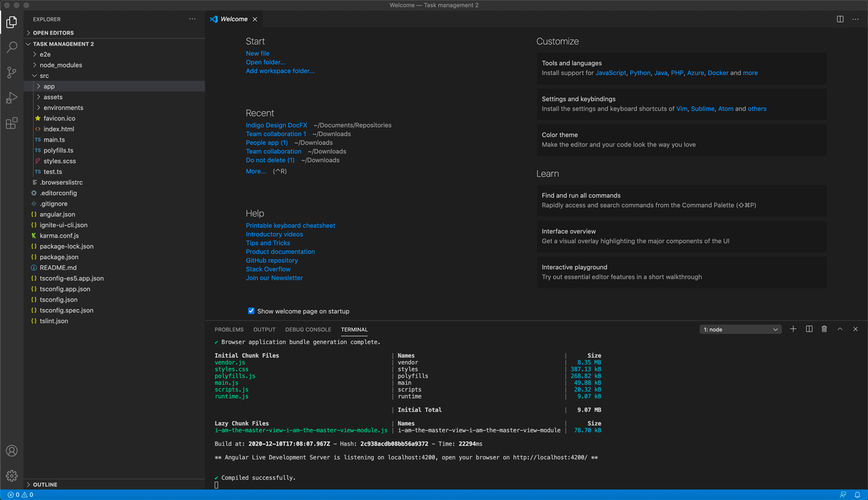Switch to the PROBLEMS tab

click(x=229, y=329)
